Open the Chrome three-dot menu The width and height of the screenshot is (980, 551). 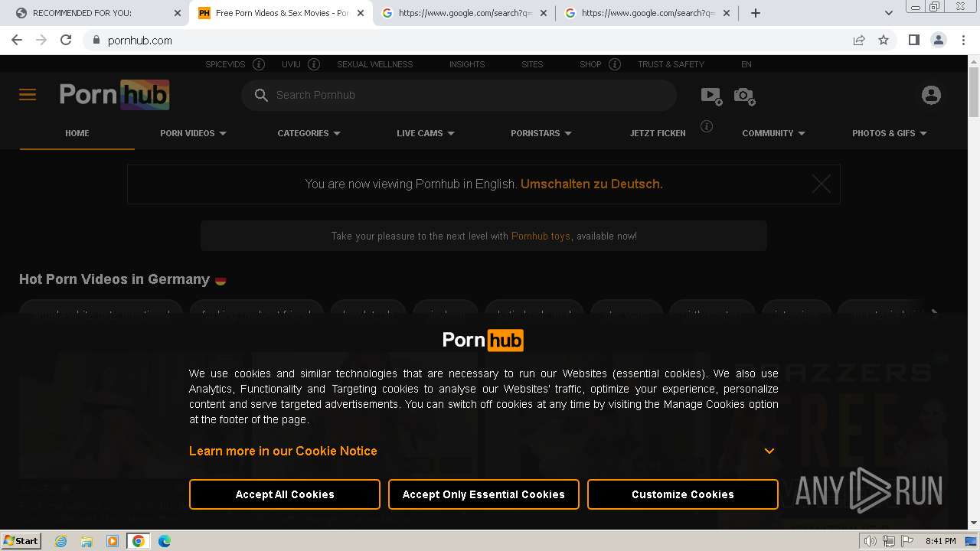click(963, 40)
